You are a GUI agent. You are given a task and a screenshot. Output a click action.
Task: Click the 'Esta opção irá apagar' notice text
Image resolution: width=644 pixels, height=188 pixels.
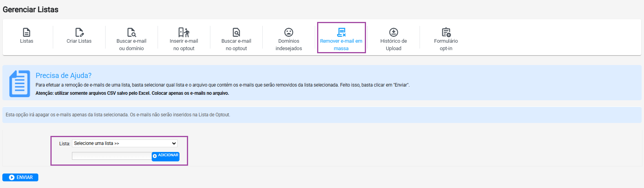point(118,115)
